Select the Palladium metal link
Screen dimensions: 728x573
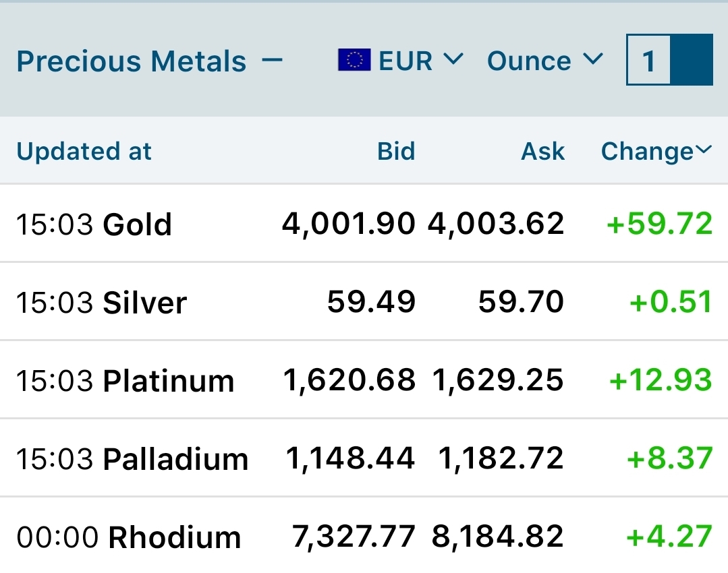175,459
